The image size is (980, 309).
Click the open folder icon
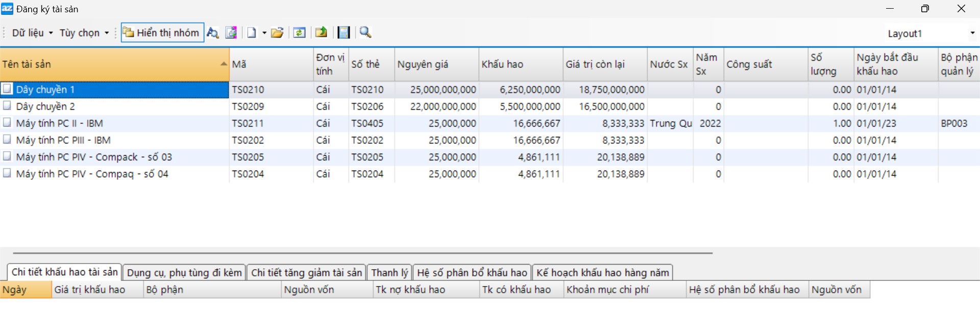tap(277, 33)
